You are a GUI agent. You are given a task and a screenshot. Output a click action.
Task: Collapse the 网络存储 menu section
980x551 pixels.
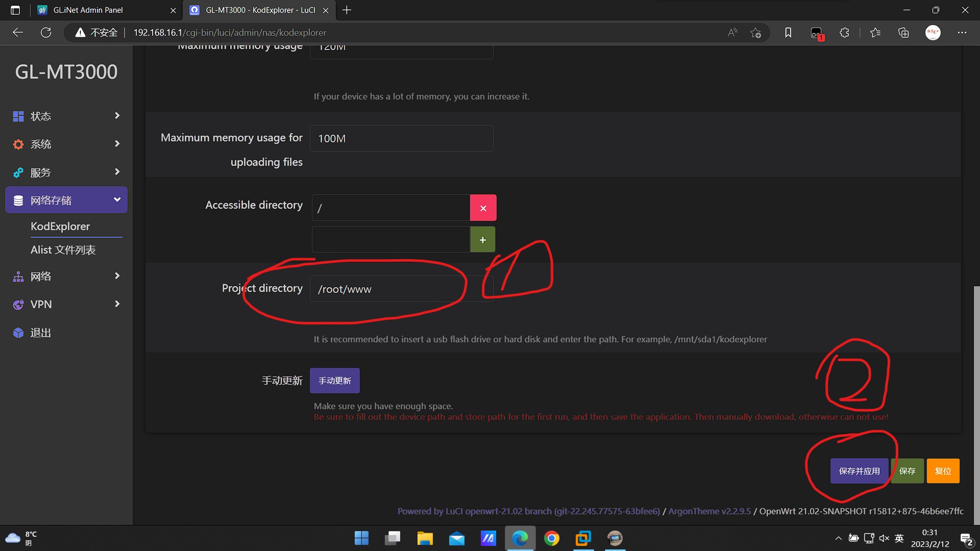[x=117, y=199]
